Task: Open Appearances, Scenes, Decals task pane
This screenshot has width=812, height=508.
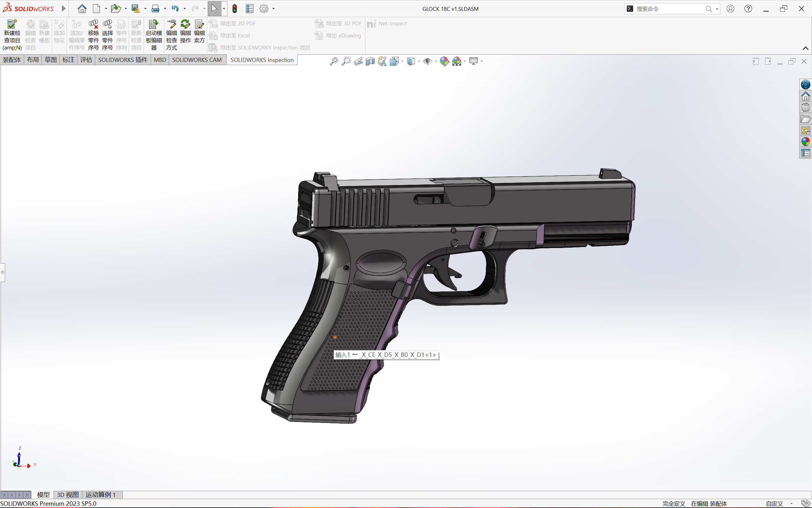Action: coord(805,142)
